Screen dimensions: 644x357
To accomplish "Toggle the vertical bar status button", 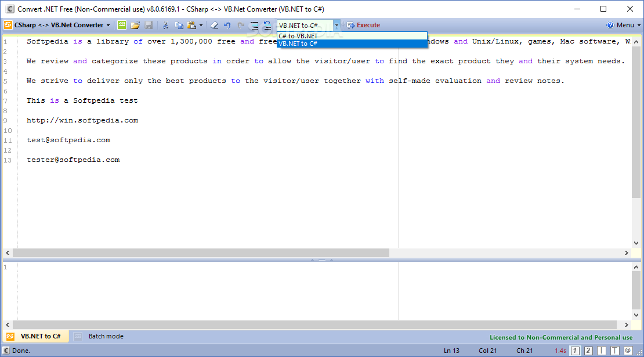I will 601,351.
